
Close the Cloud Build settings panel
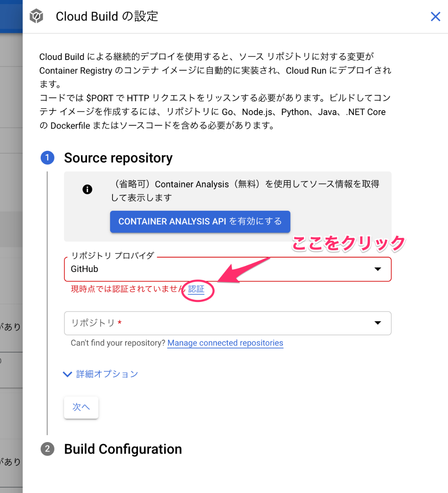[435, 16]
